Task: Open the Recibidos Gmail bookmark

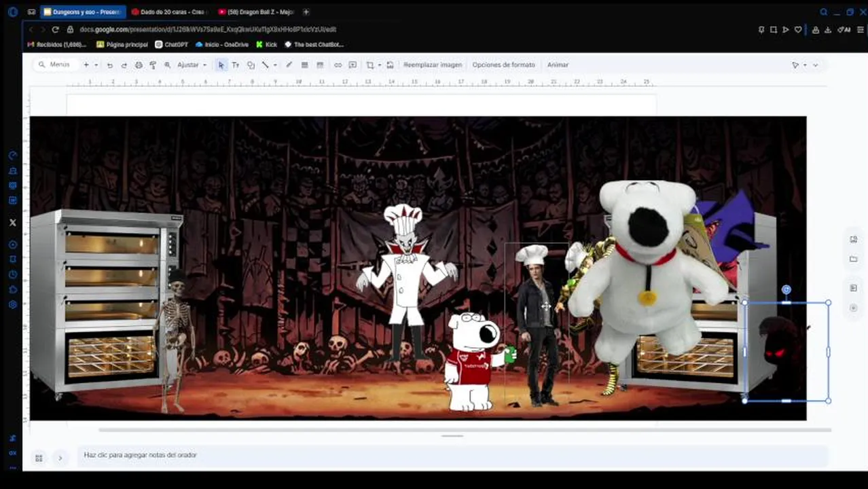Action: 57,45
